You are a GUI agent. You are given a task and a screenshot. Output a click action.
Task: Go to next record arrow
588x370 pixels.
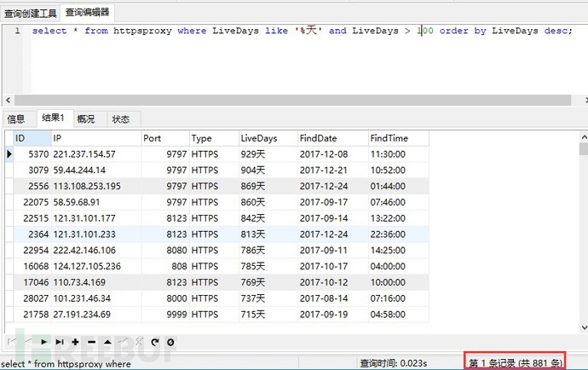(43, 342)
